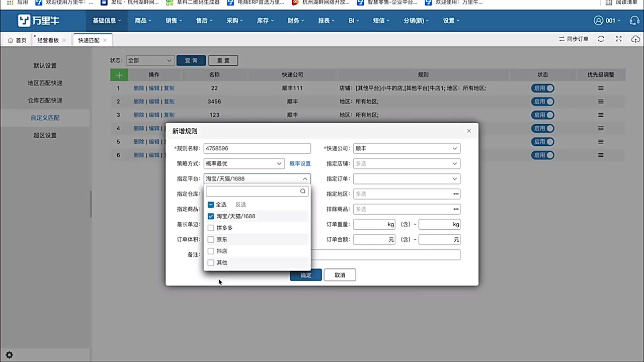Viewport: 644px width, 362px height.
Task: Close the 经营看板 tab
Action: [x=64, y=40]
